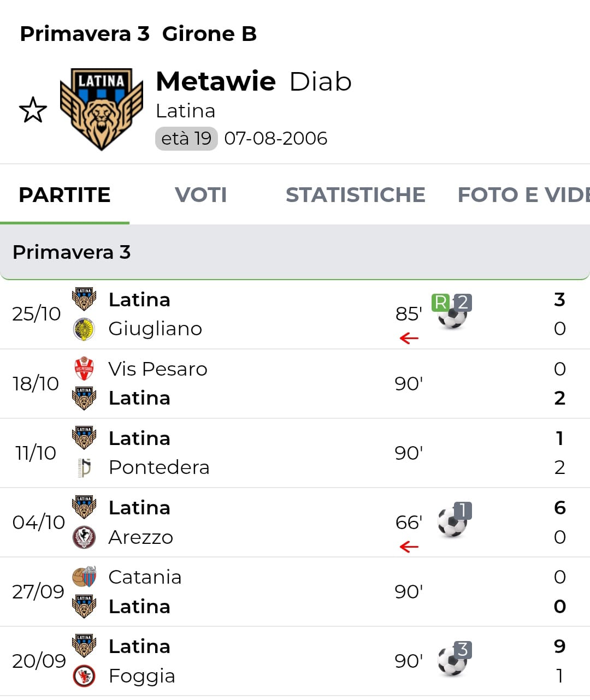
Task: Open the STATISTICHE tab
Action: [355, 195]
